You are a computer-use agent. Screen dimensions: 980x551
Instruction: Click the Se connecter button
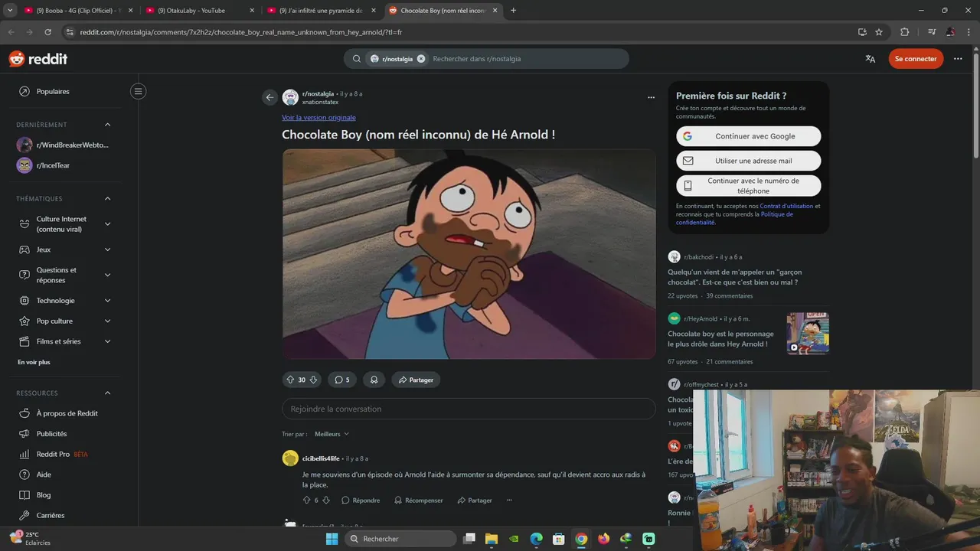[x=916, y=59]
